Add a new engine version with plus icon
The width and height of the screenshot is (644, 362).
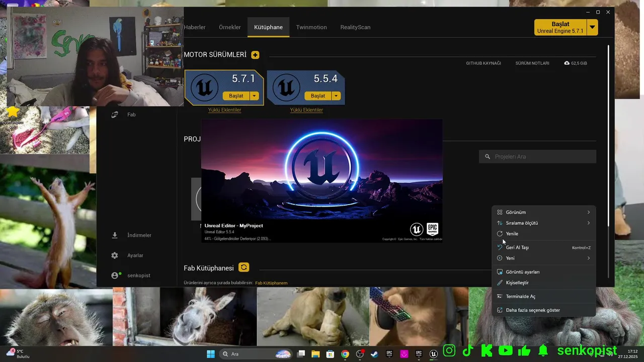pos(255,55)
